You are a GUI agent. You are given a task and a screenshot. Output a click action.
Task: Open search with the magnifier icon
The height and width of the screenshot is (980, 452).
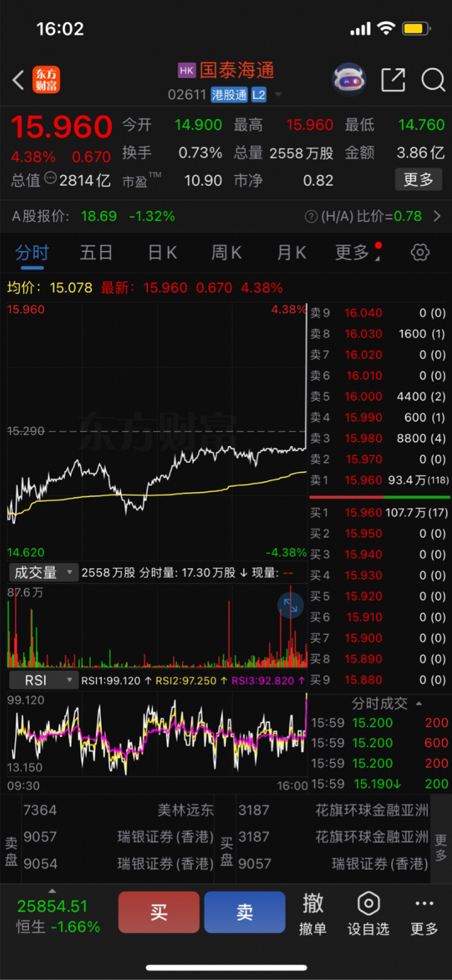click(433, 80)
